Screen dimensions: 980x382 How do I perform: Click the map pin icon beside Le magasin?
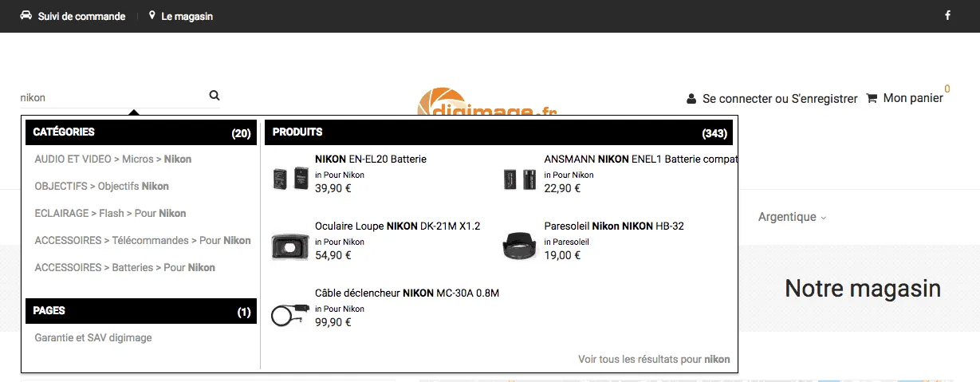point(152,15)
